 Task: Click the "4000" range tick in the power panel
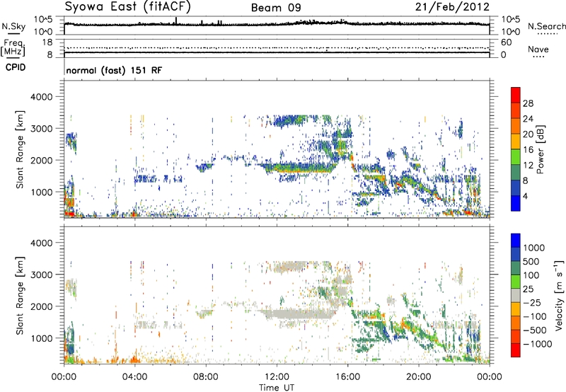[42, 97]
